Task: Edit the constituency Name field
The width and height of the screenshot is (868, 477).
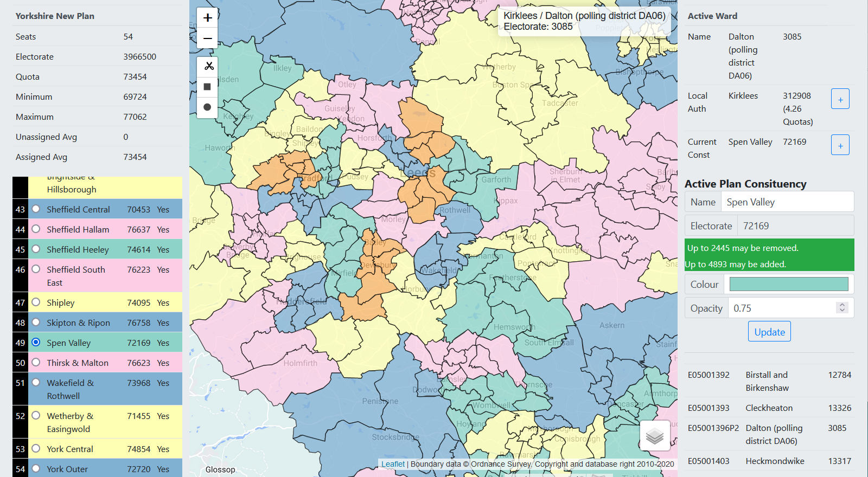Action: click(787, 202)
